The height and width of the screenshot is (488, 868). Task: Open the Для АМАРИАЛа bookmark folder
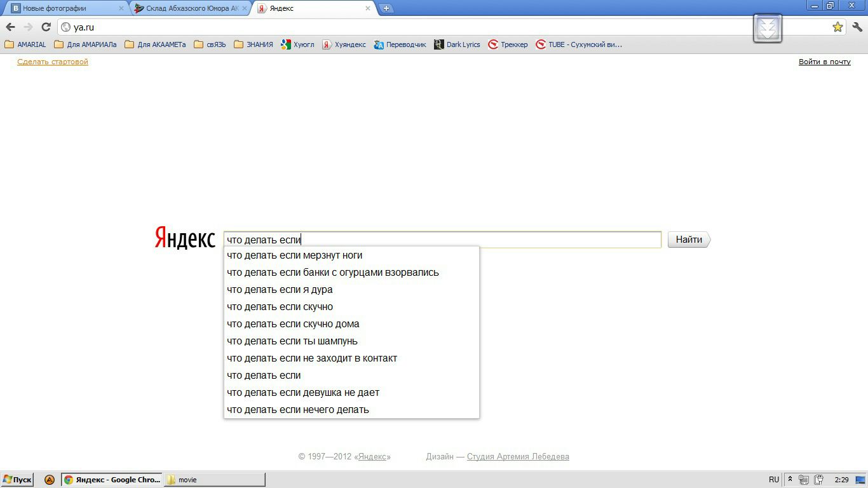click(85, 44)
